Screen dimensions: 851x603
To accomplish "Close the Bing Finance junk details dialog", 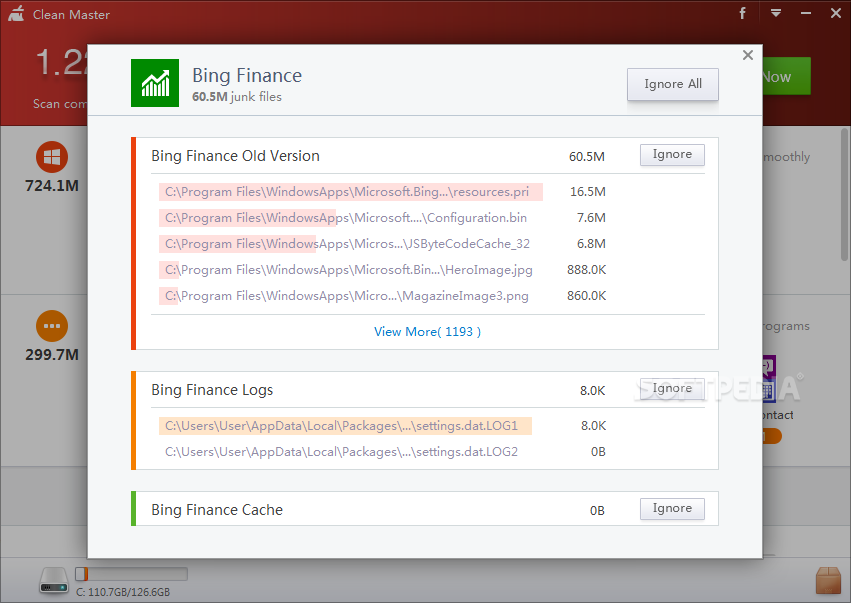I will (x=748, y=55).
